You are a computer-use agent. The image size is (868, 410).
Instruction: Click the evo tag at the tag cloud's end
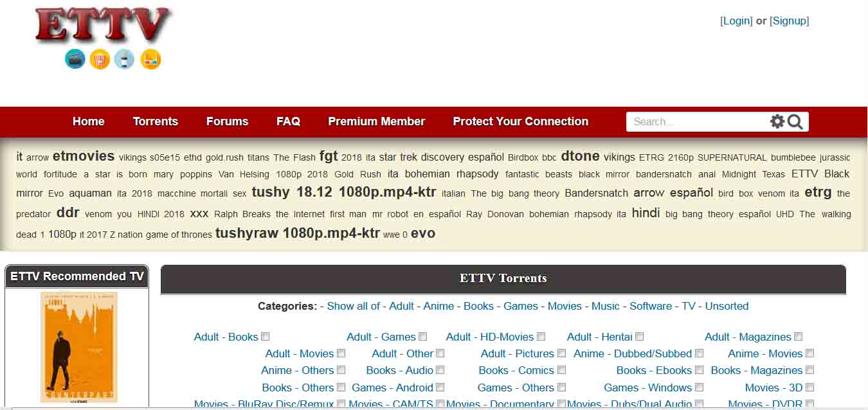(x=423, y=233)
